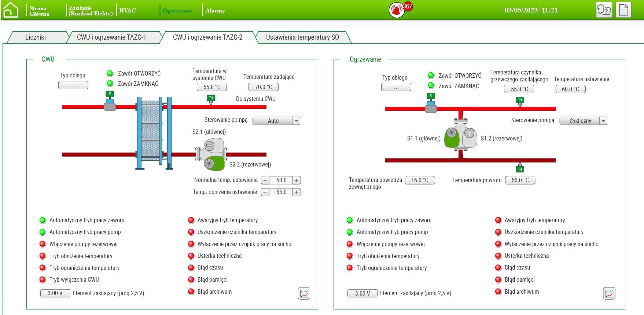This screenshot has width=644, height=315.
Task: Select the CWU plate heat exchanger
Action: click(151, 133)
